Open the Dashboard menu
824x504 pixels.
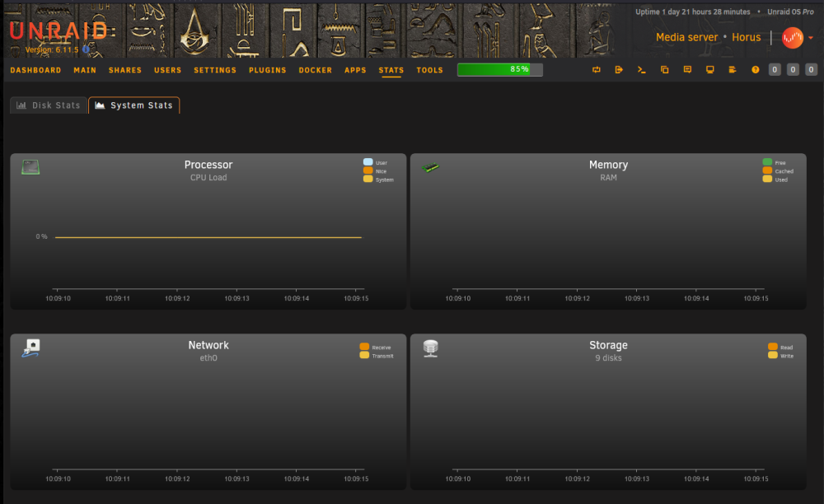click(x=35, y=70)
